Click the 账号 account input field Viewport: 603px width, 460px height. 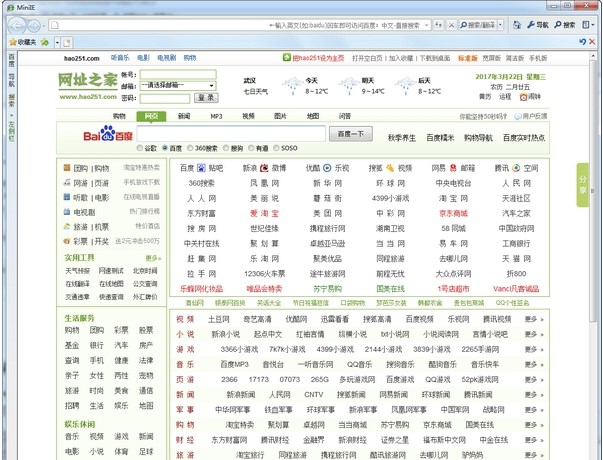point(178,75)
